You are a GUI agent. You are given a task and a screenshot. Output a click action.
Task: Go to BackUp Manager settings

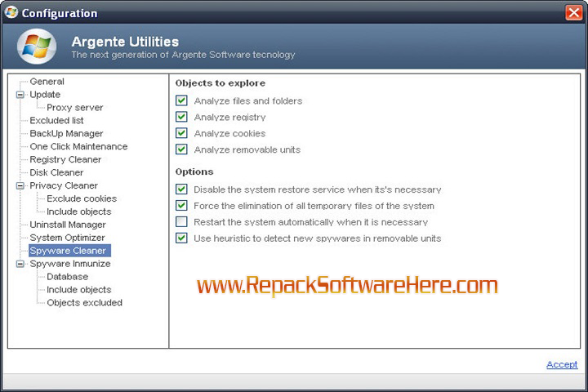(x=66, y=134)
